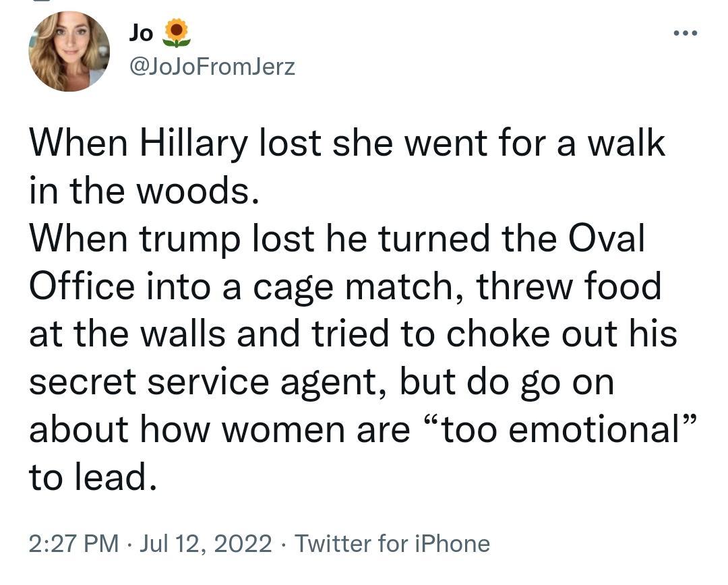728x585 pixels.
Task: Click the @JoJoFromJerz handle
Action: (211, 65)
